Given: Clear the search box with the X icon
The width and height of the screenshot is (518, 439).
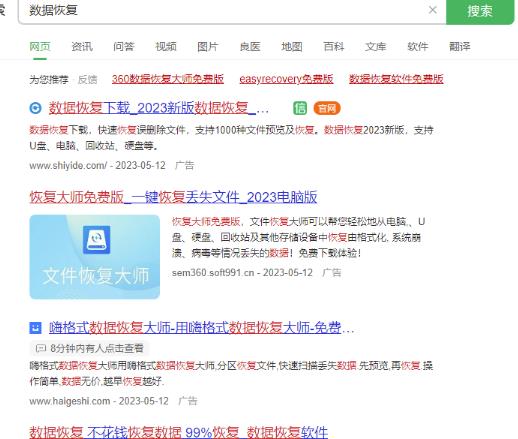Looking at the screenshot, I should [432, 10].
